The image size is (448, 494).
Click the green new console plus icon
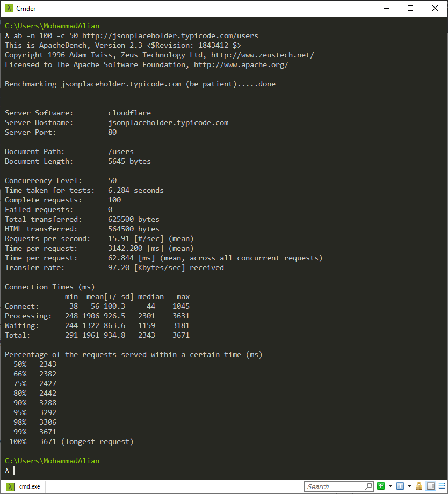(381, 486)
